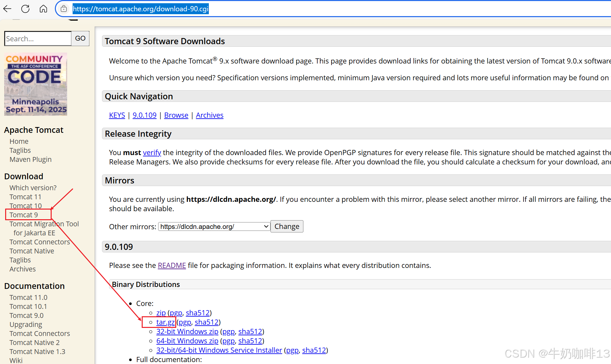Reload the page with refresh icon

tap(25, 9)
